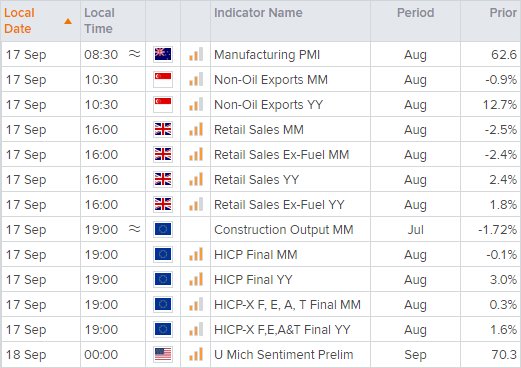
Task: Click the importance bars icon for Retail Sales Ex-Fuel YY
Action: [x=196, y=204]
